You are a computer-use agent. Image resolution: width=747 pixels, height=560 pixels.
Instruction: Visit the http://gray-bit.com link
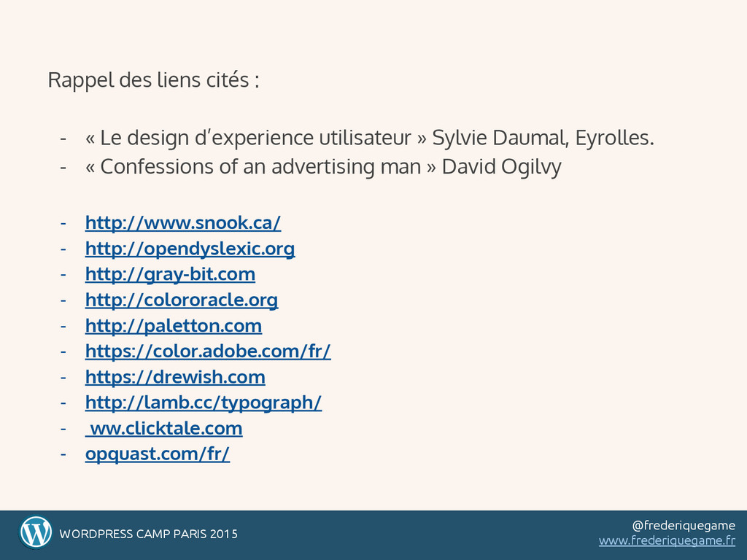pos(170,274)
